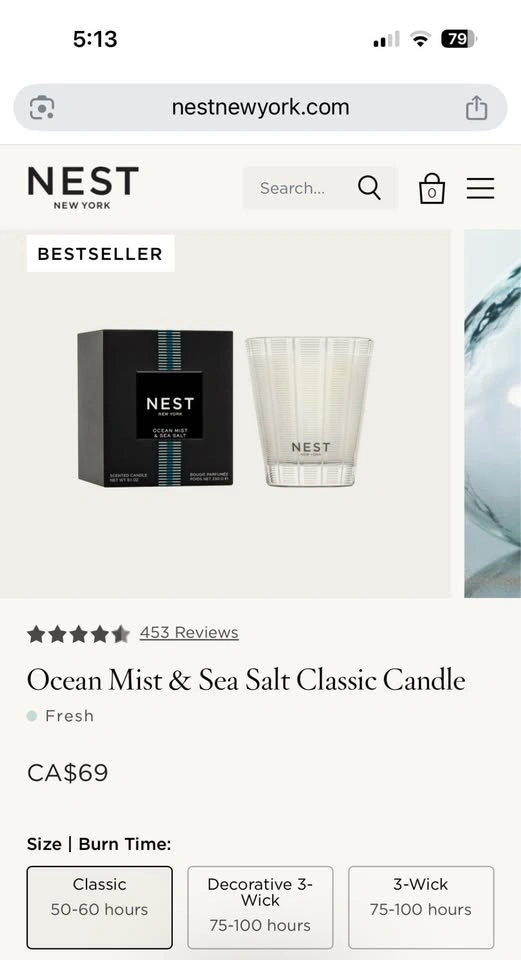Go to NEST New York logo home
The image size is (521, 960).
(x=83, y=188)
